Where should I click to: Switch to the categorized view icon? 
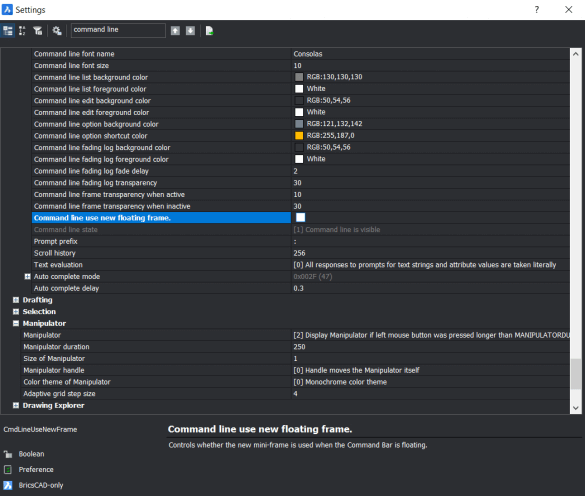coord(7,31)
